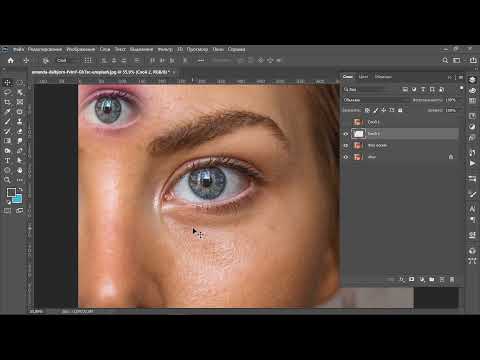Image resolution: width=480 pixels, height=360 pixels.
Task: Select the Spot Healing Brush tool
Action: [20, 112]
